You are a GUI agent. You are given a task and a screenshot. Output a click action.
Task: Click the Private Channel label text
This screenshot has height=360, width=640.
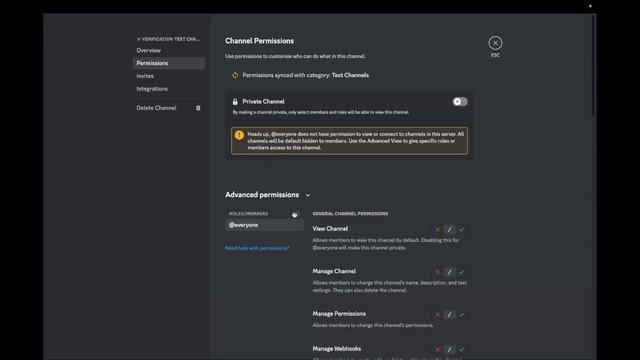pyautogui.click(x=263, y=102)
